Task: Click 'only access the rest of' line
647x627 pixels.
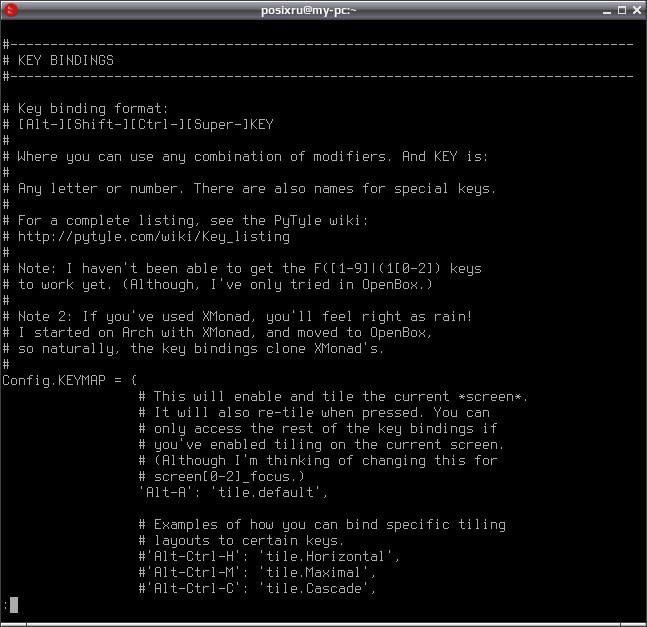Action: (318, 429)
